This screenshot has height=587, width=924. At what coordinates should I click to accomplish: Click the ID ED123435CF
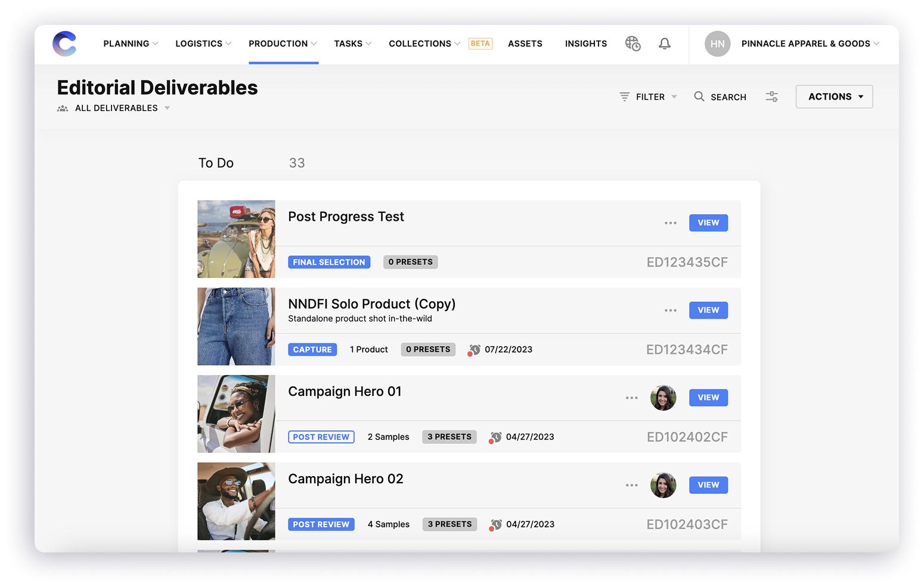pos(687,262)
